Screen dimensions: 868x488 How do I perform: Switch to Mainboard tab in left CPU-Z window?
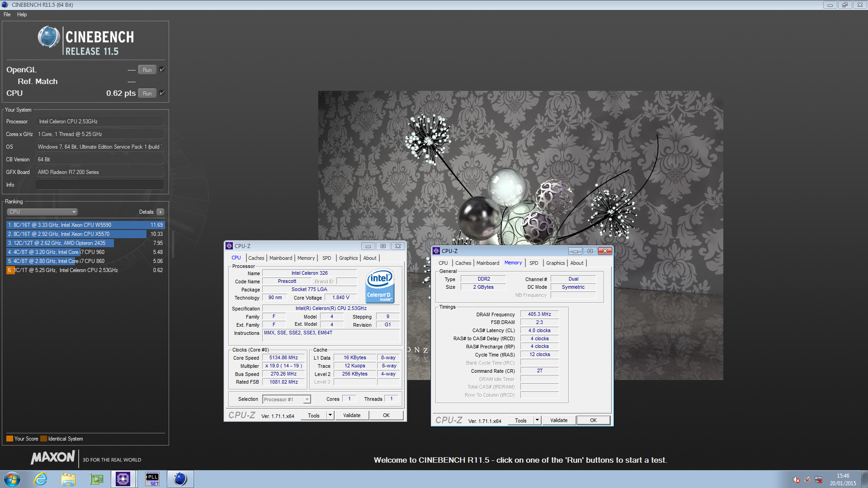point(281,258)
